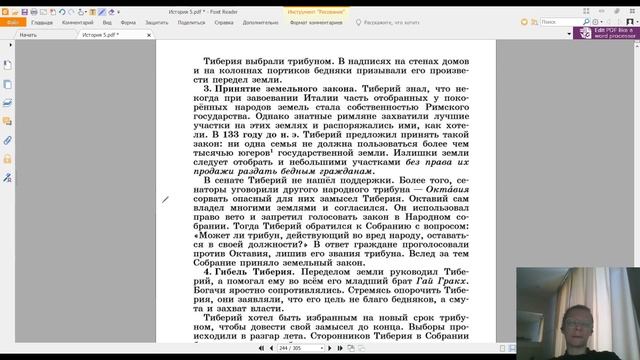Open the Дополнительные ribbon tab
Viewport: 640px width, 360px height.
click(x=260, y=22)
